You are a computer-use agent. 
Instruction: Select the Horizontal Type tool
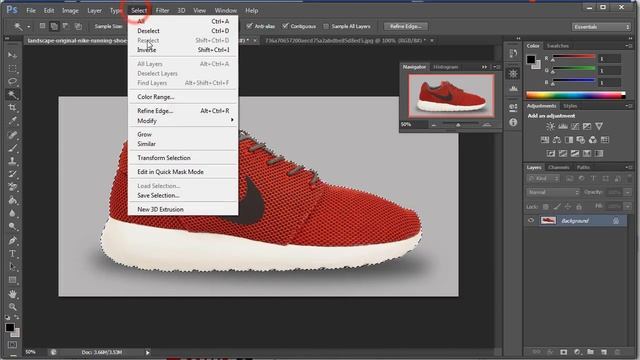(x=12, y=253)
